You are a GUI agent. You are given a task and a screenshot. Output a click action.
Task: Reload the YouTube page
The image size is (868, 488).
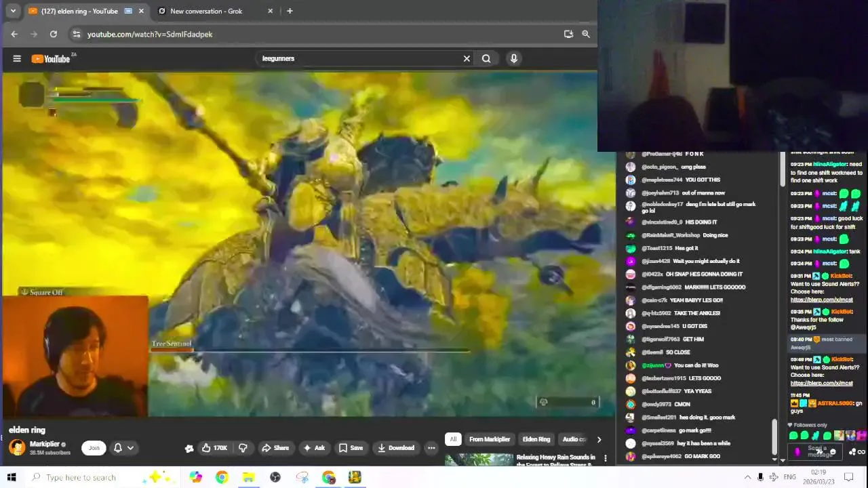pos(54,34)
